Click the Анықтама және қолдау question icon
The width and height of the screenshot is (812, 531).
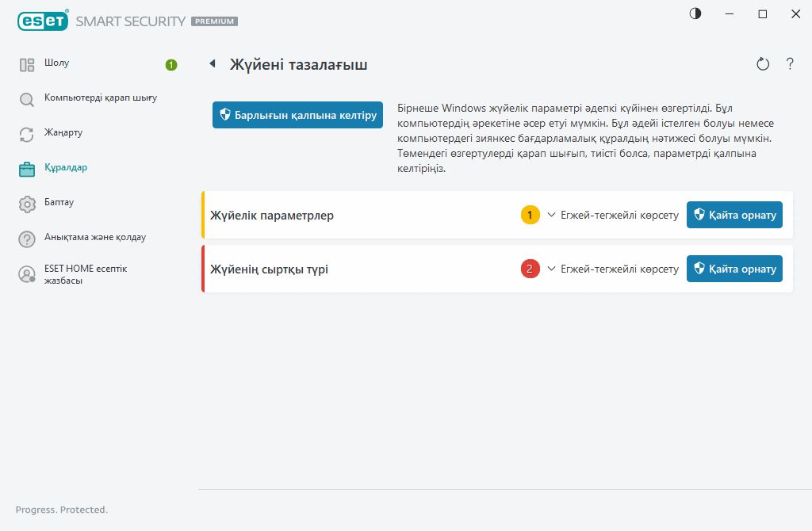pyautogui.click(x=27, y=239)
